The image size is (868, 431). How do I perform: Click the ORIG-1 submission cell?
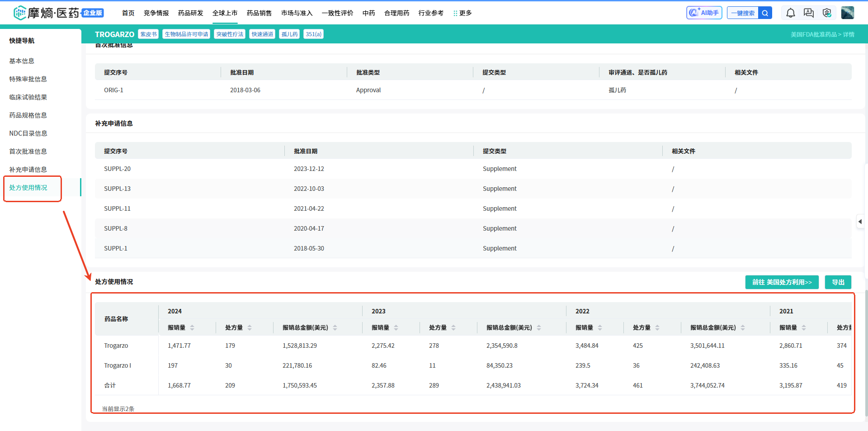point(113,90)
